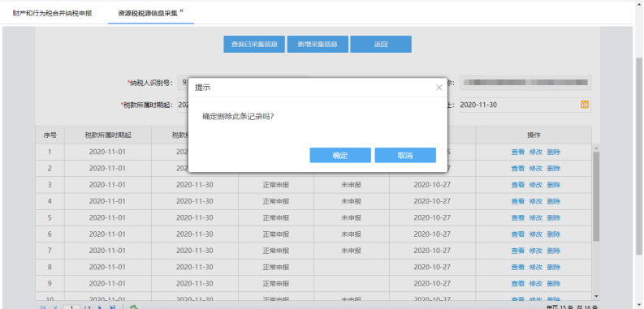Click 查询已采集信息 button

(254, 45)
